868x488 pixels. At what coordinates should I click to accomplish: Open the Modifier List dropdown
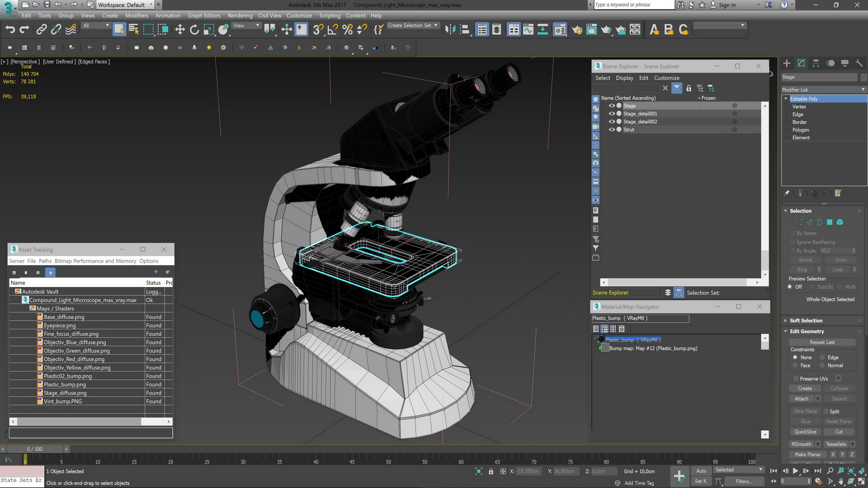coord(824,89)
